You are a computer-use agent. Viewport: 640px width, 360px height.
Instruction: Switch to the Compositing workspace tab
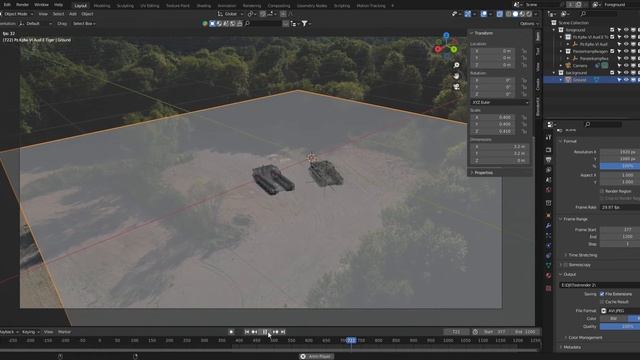pos(279,6)
